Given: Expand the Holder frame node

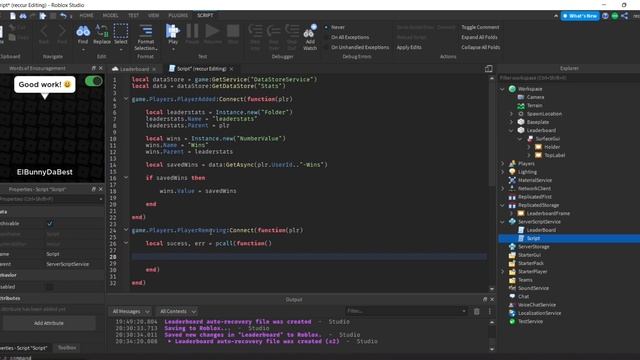Looking at the screenshot, I should (529, 147).
